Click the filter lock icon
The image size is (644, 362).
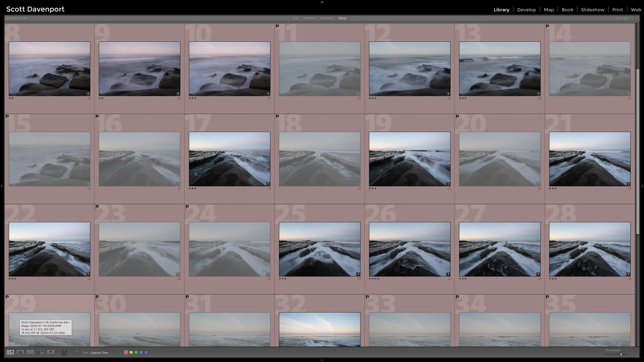tap(636, 18)
